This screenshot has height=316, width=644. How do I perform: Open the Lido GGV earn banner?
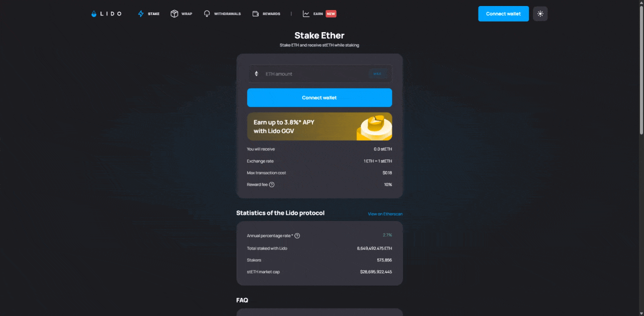pos(319,126)
